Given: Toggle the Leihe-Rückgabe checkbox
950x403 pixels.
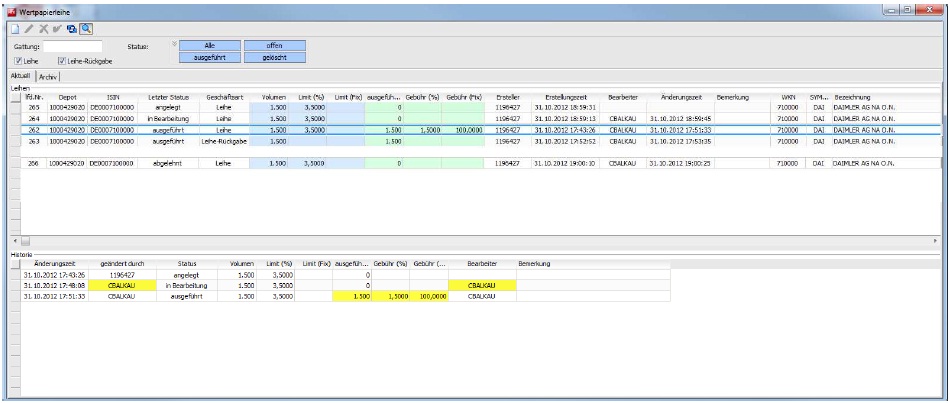Looking at the screenshot, I should 62,61.
